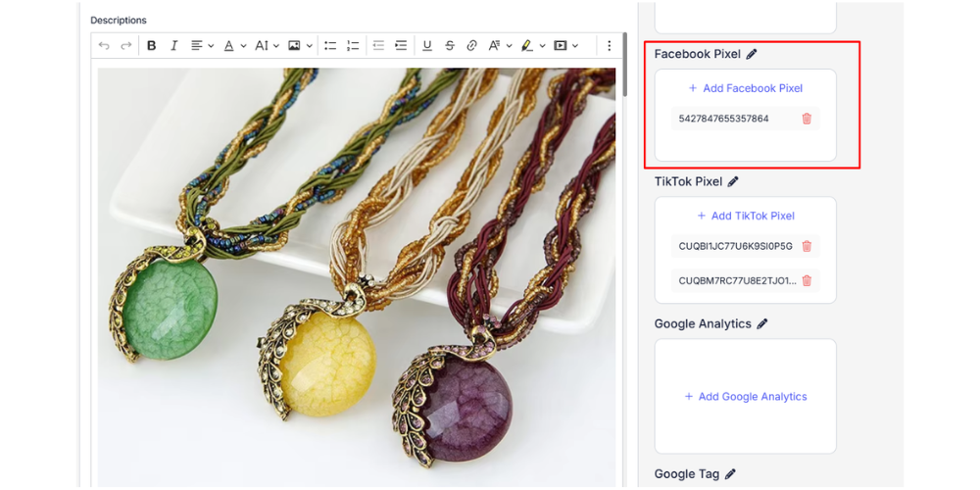Increase the paragraph indent
The width and height of the screenshot is (980, 490).
click(401, 46)
